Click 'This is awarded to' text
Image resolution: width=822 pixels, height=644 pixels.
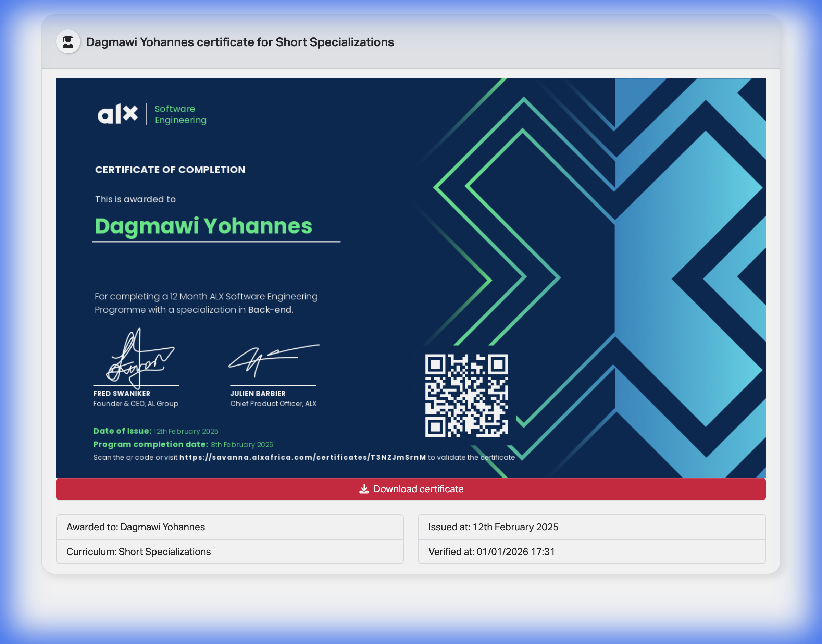(135, 199)
